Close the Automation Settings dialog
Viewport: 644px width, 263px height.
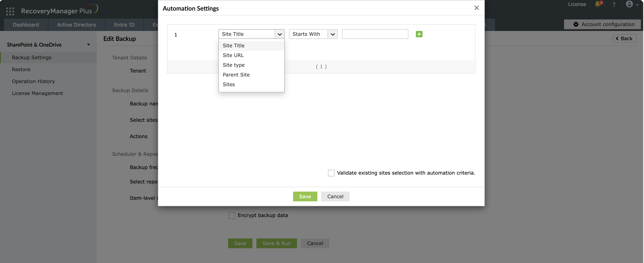click(476, 8)
